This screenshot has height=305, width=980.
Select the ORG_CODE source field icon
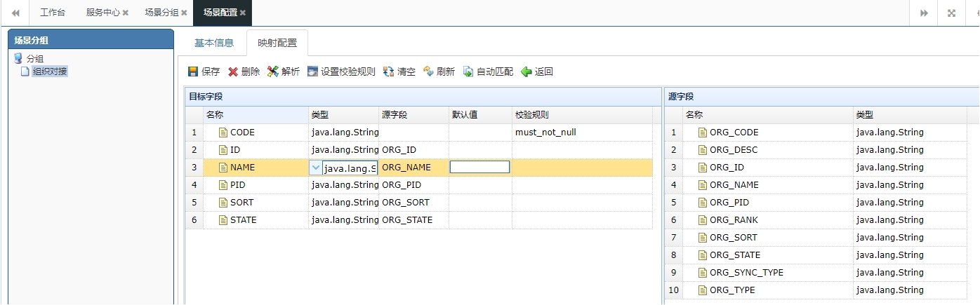[x=703, y=133]
